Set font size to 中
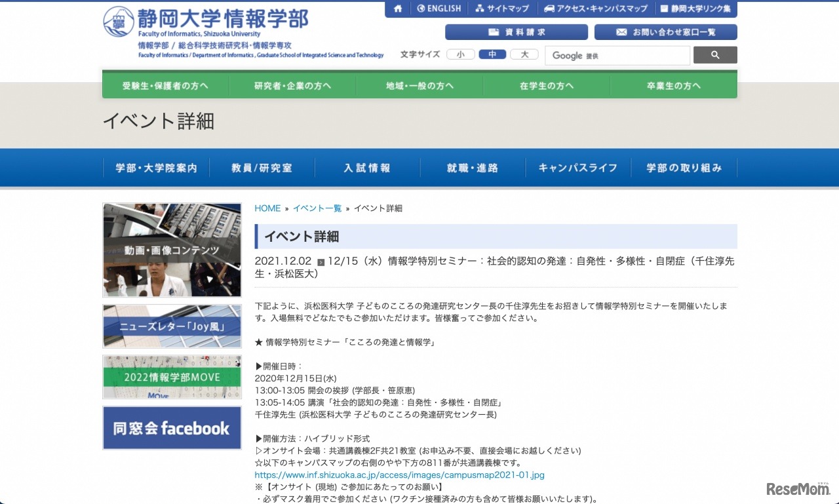This screenshot has height=504, width=839. [492, 54]
